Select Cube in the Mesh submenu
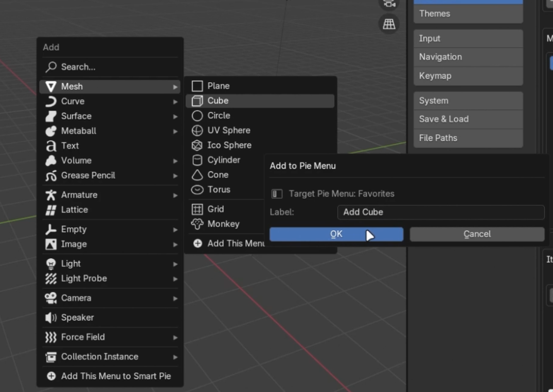The height and width of the screenshot is (392, 553). click(260, 101)
